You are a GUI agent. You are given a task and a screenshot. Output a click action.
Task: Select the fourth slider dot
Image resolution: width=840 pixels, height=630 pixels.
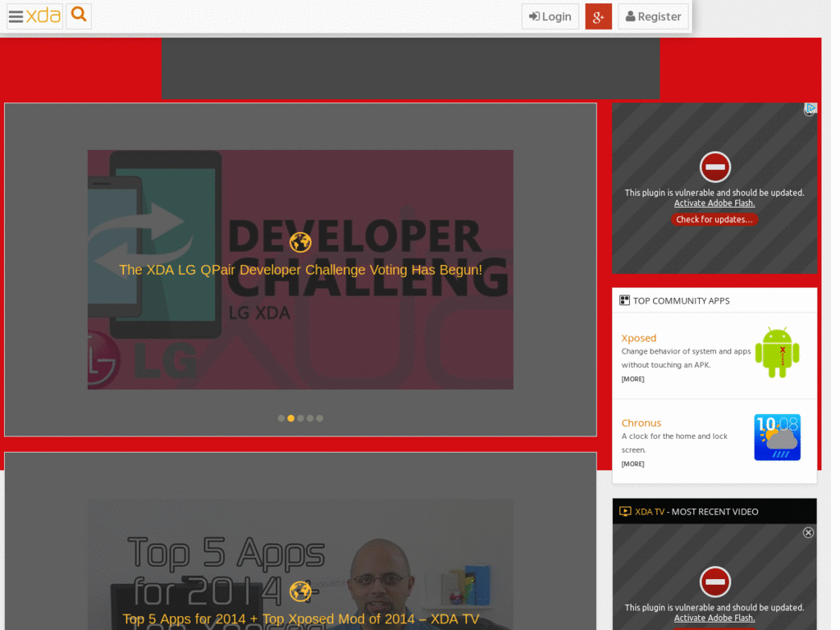310,418
